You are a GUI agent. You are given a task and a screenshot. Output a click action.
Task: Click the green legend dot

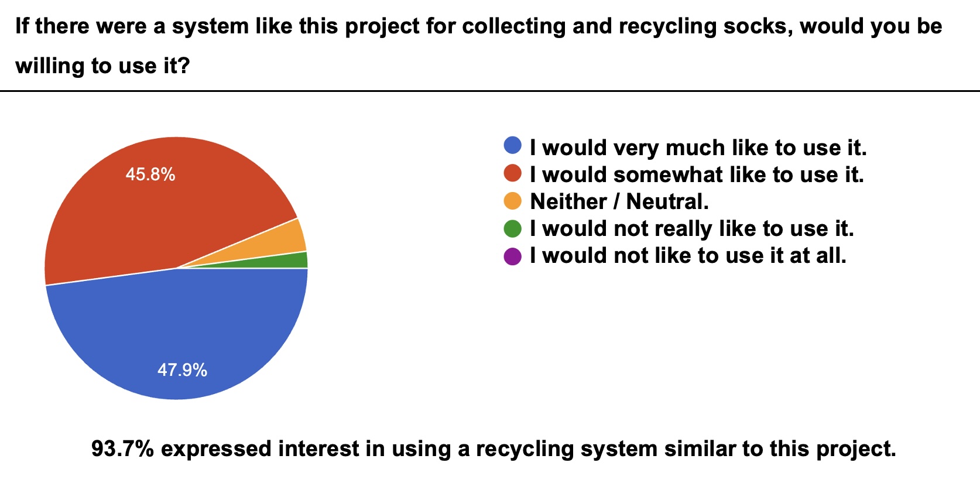click(512, 228)
